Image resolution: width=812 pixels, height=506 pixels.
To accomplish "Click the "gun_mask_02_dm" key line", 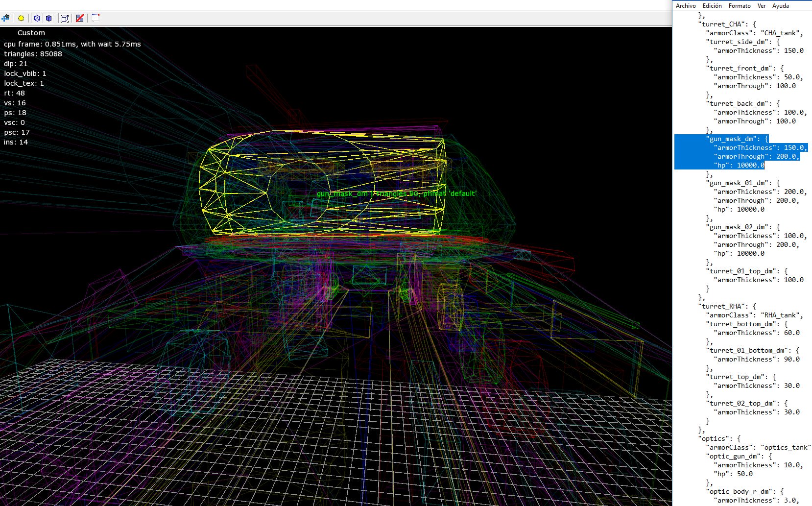I will [743, 227].
